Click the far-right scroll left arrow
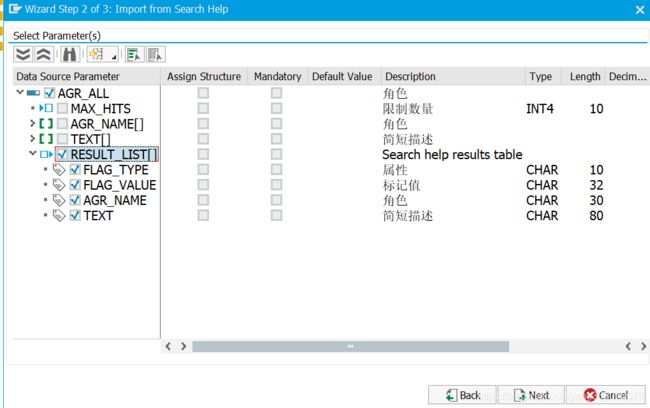This screenshot has height=408, width=650. pos(628,346)
